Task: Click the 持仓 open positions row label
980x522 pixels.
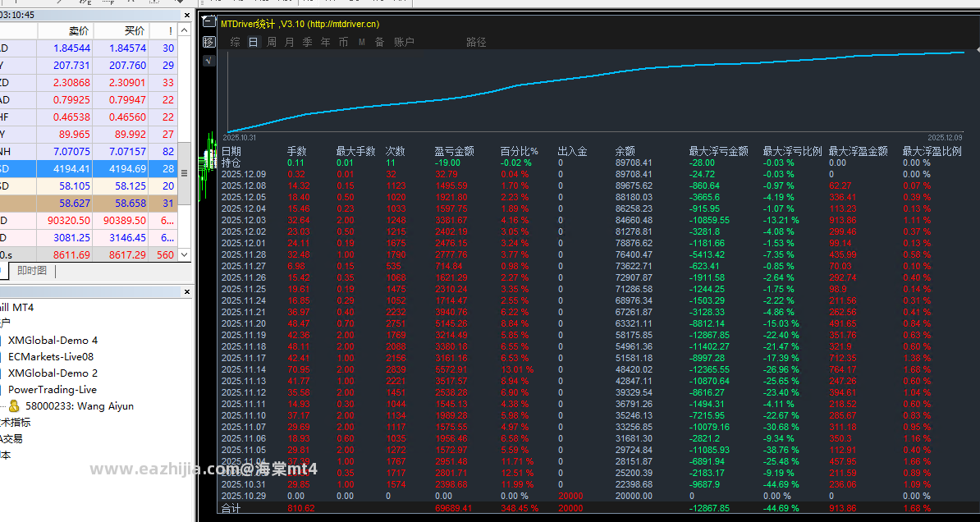Action: coord(231,163)
